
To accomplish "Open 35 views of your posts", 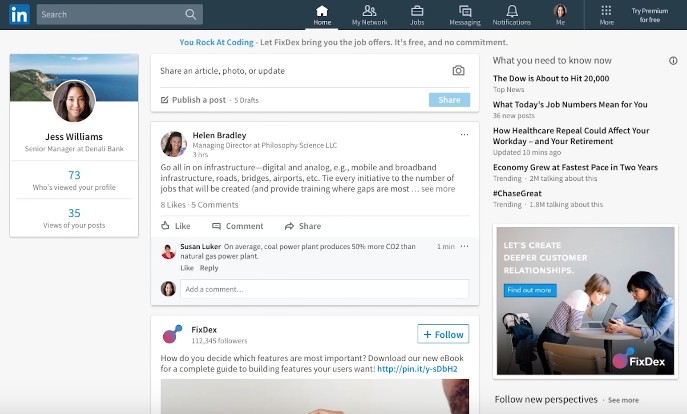I will pyautogui.click(x=74, y=218).
